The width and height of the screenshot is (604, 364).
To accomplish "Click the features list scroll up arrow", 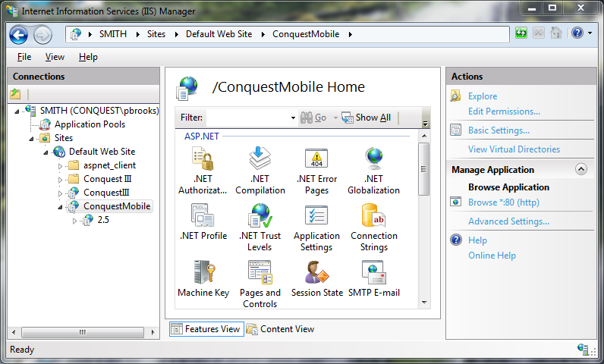I will [x=424, y=136].
